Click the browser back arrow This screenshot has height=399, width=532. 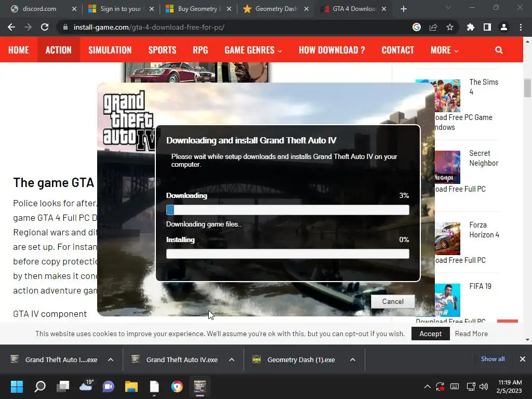click(11, 27)
